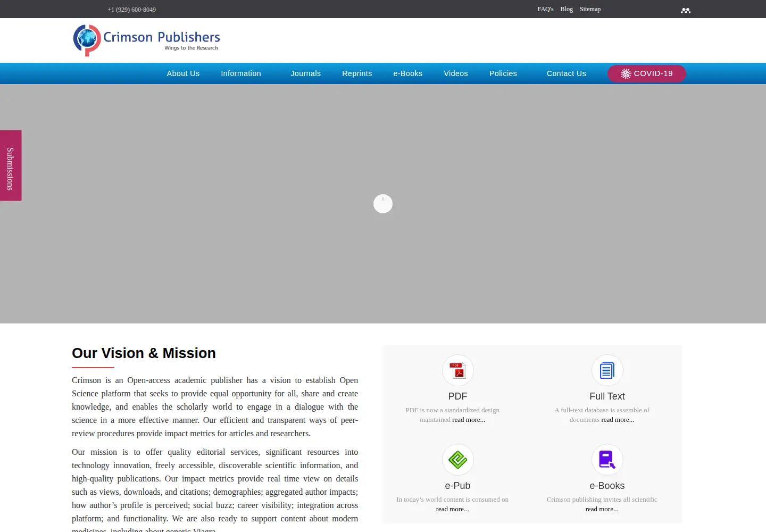766x532 pixels.
Task: Click the e-Books heading in the card
Action: click(607, 486)
